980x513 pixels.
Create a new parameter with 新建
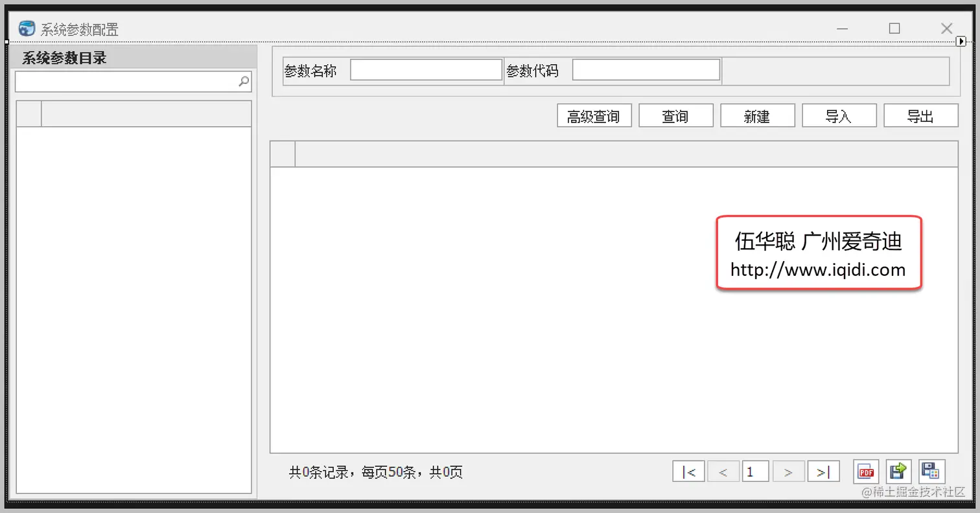tap(758, 116)
